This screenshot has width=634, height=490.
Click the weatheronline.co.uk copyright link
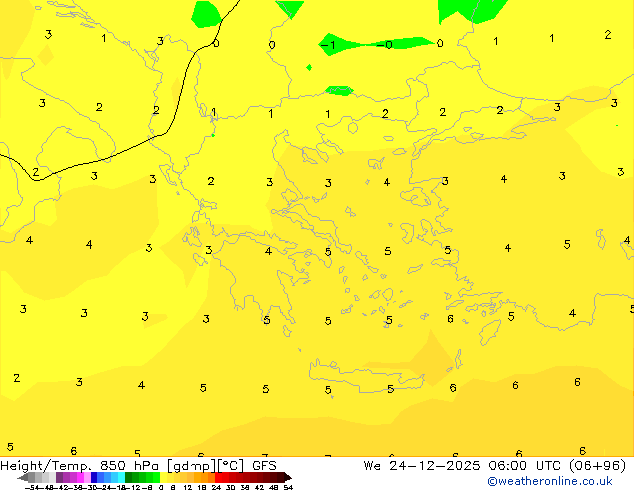tap(550, 481)
